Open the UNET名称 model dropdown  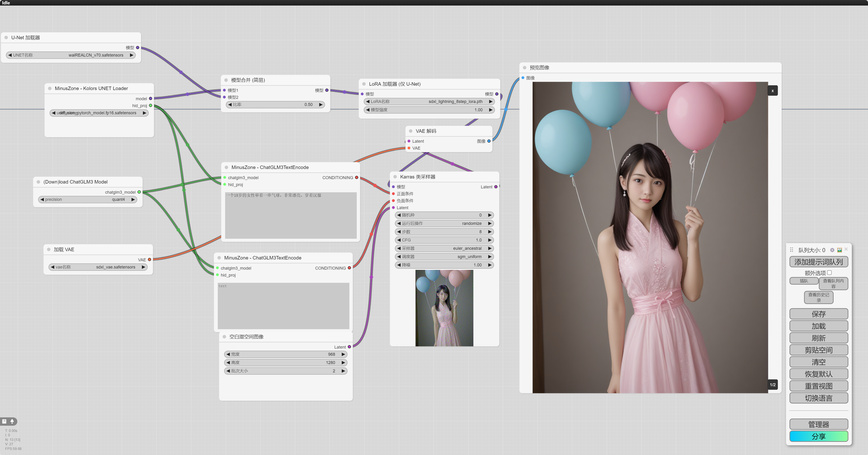[71, 55]
